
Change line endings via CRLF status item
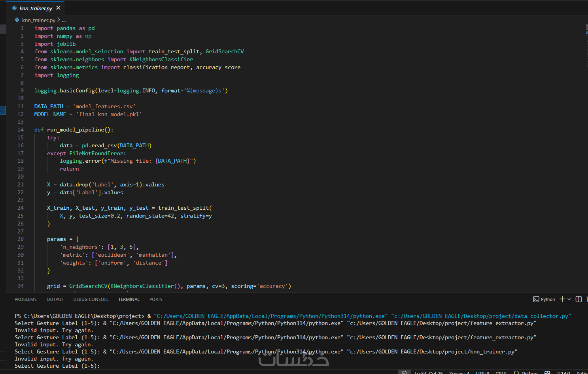click(x=501, y=372)
